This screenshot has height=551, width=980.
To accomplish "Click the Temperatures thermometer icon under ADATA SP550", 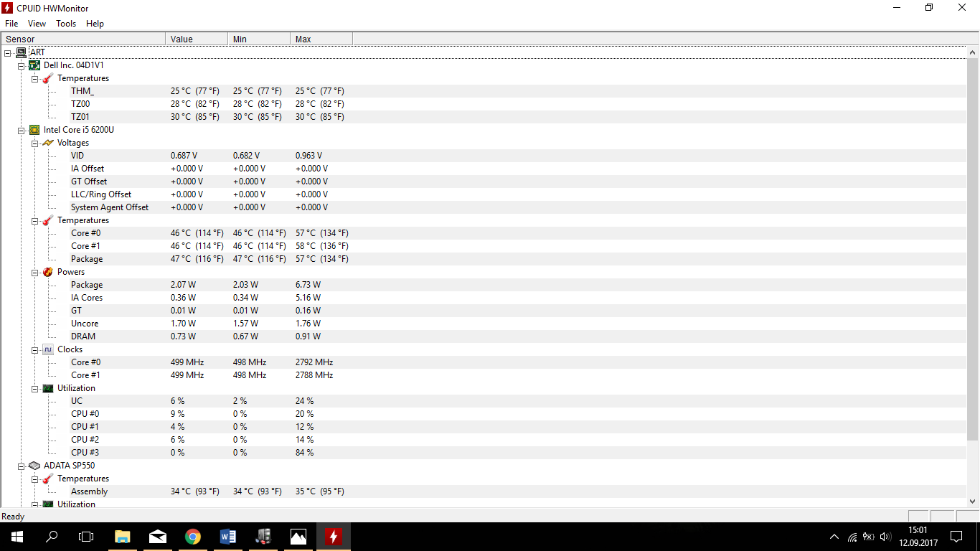I will pos(48,479).
